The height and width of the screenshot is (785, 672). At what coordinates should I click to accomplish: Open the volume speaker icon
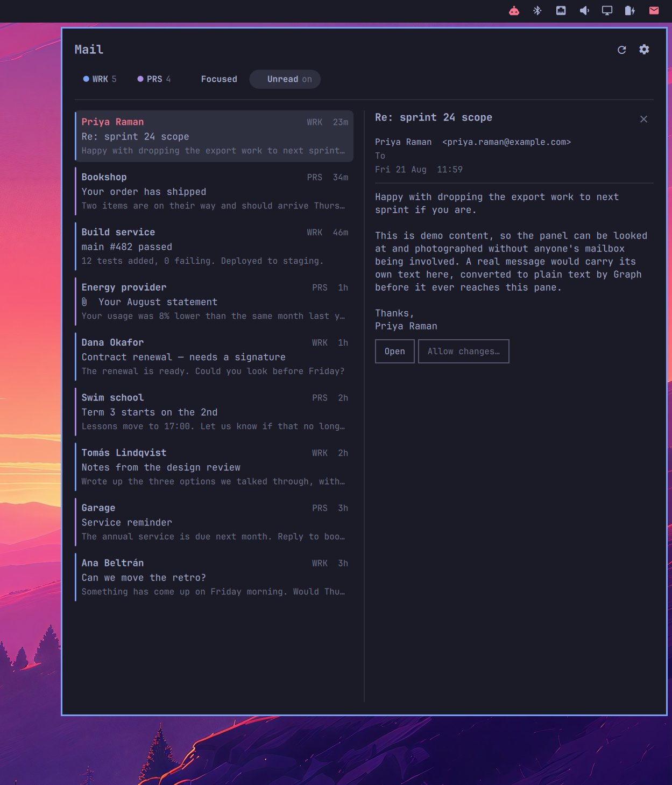[x=584, y=11]
